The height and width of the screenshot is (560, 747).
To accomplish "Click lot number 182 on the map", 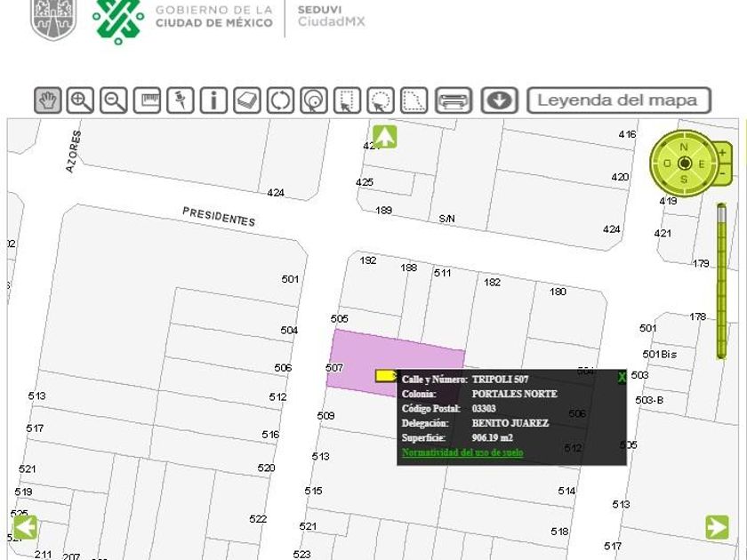I will [492, 282].
